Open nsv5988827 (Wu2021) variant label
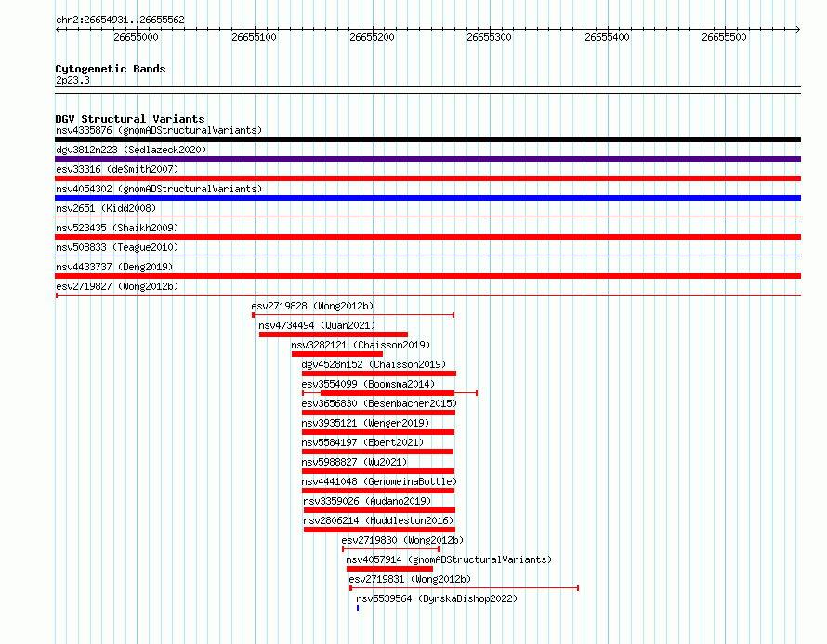 click(x=354, y=462)
